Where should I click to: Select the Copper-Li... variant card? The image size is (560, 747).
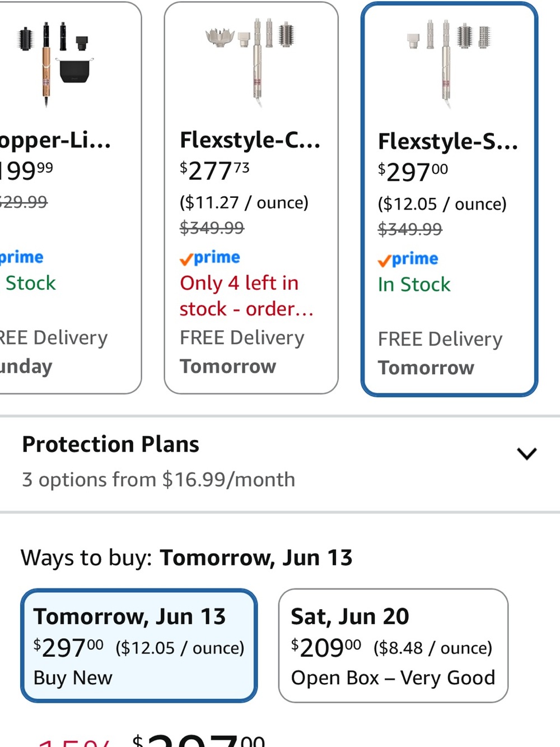67,198
